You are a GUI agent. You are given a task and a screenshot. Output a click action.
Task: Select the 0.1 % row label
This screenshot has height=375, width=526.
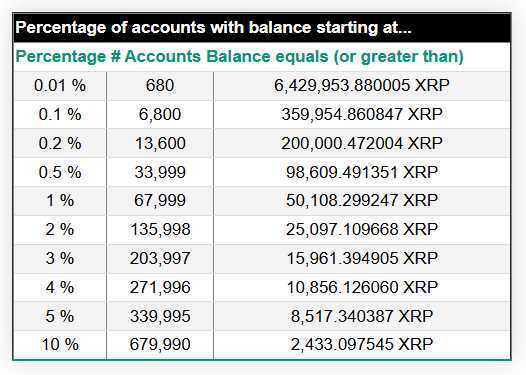pyautogui.click(x=60, y=114)
